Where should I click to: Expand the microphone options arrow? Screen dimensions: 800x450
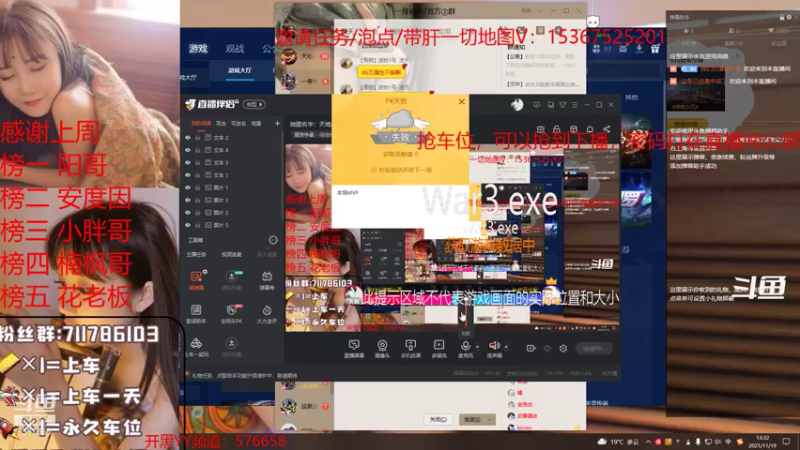coord(478,347)
